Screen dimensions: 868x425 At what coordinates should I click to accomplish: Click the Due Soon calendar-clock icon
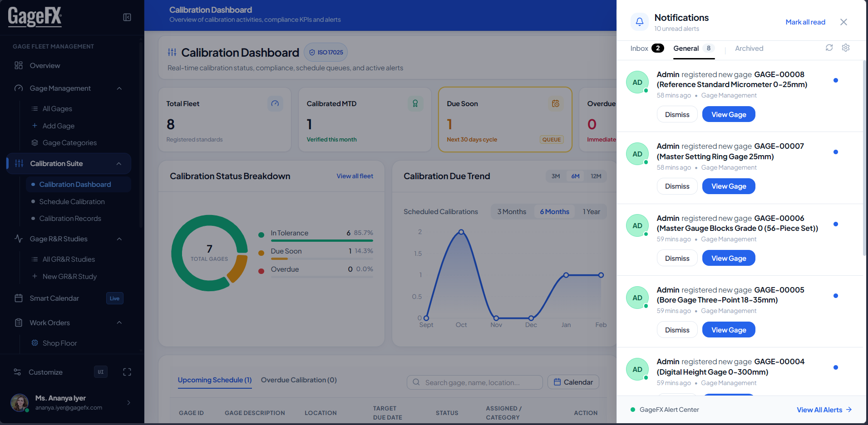(x=556, y=103)
